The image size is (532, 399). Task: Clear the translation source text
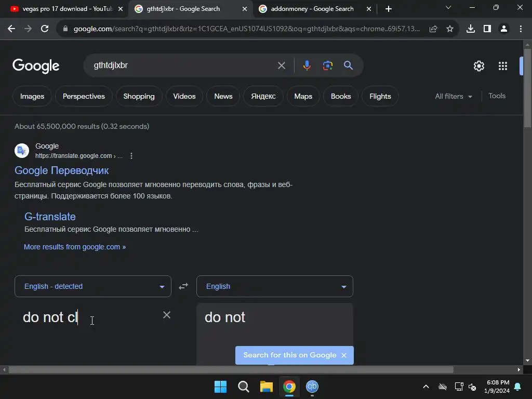(167, 315)
